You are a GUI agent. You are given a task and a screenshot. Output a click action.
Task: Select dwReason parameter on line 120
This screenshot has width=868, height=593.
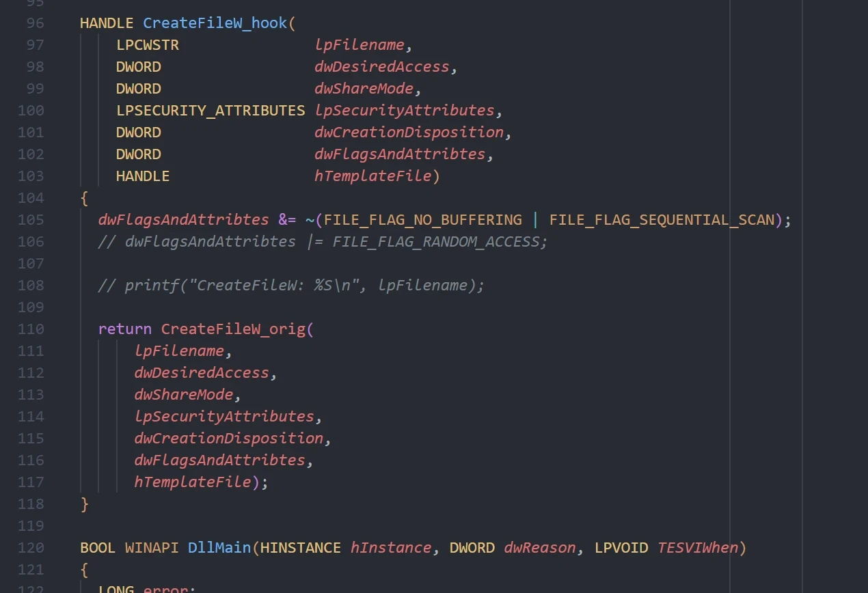[x=540, y=548]
